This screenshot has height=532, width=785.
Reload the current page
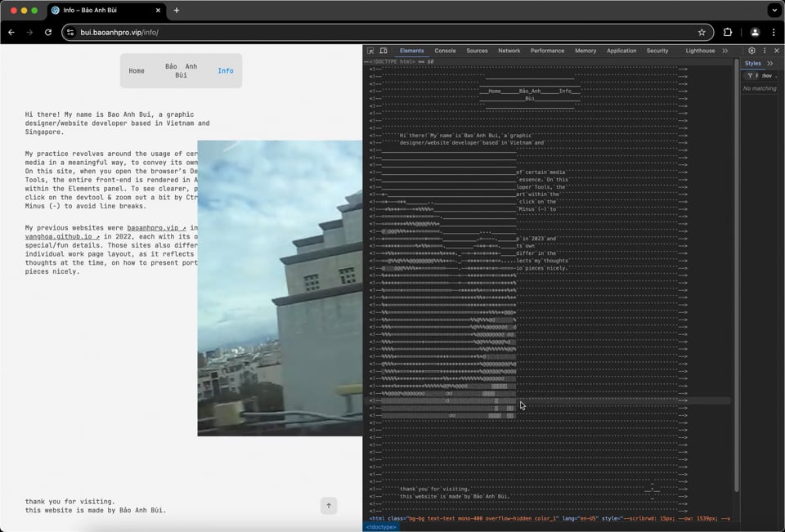click(48, 33)
